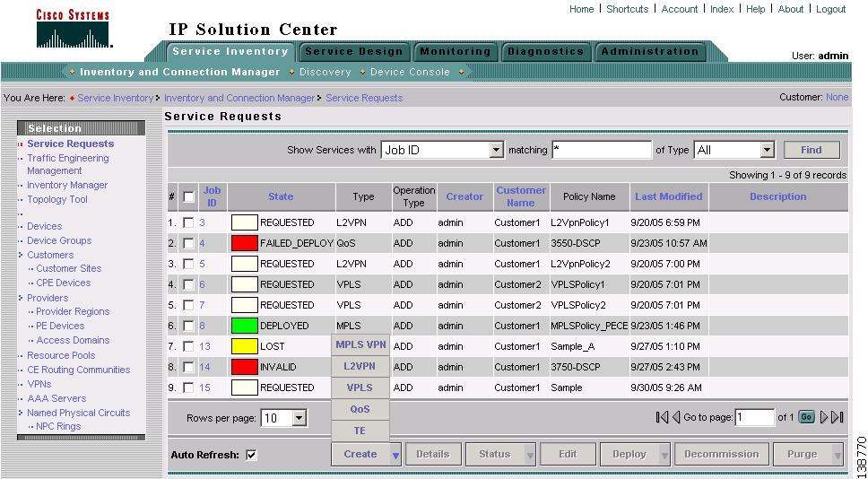Open NPC Rings in sidebar
The image size is (868, 479).
[58, 426]
